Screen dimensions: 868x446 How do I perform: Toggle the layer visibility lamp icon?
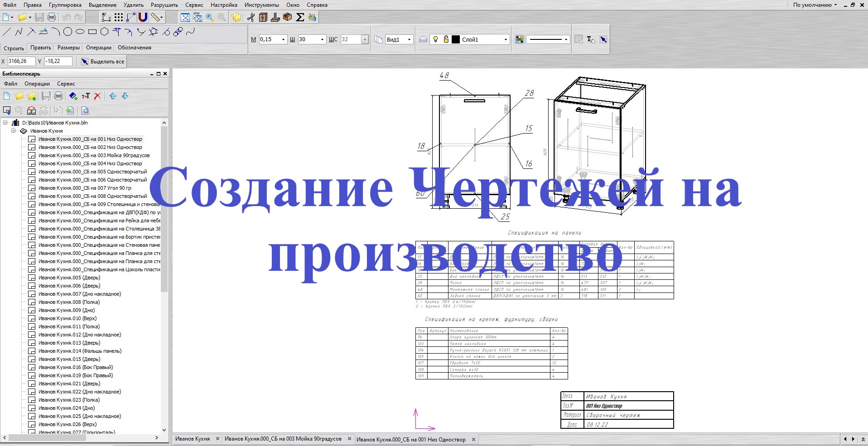[435, 39]
